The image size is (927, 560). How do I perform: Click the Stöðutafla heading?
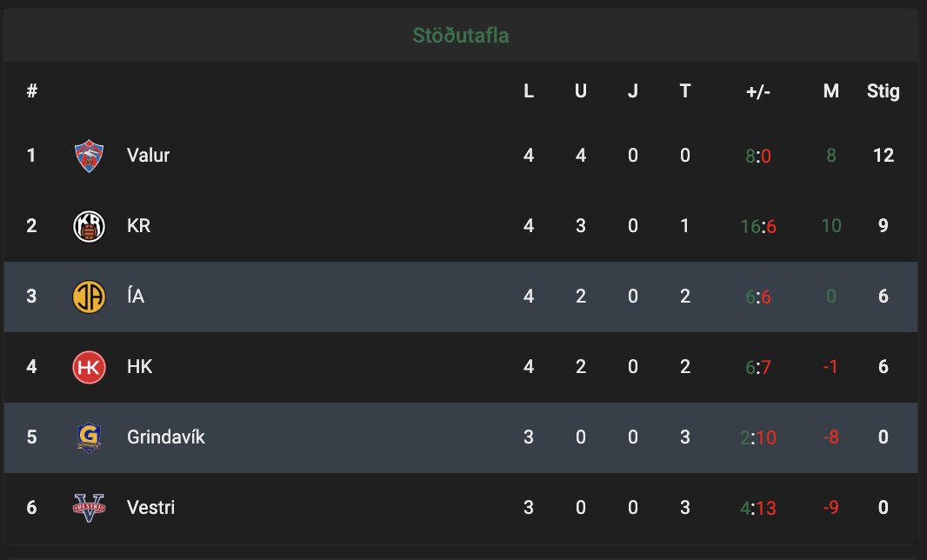[461, 36]
